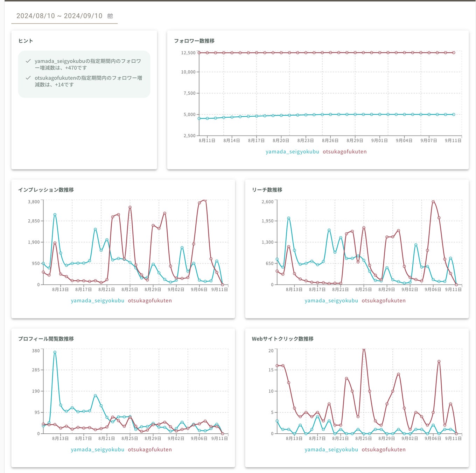
Task: Toggle yamada_seigyokubu legend in website clicks chart
Action: pyautogui.click(x=331, y=450)
